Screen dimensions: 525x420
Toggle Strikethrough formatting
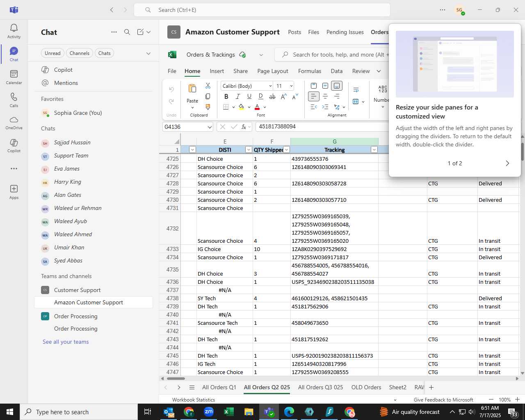[272, 96]
